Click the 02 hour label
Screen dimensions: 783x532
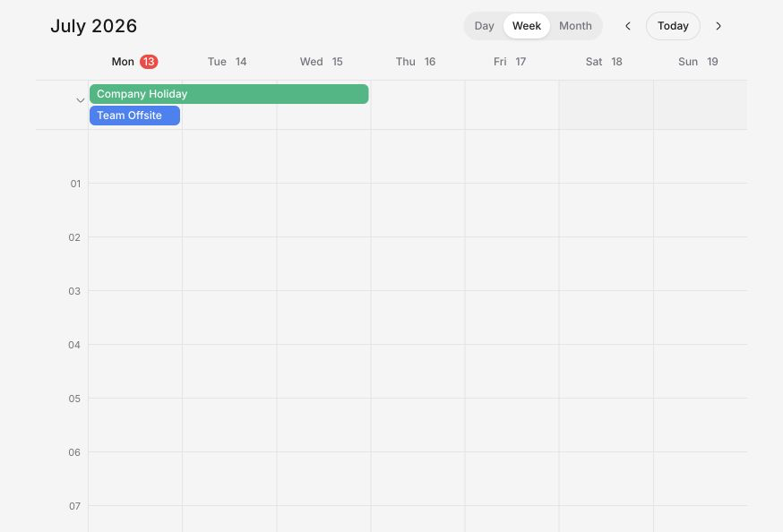(74, 237)
